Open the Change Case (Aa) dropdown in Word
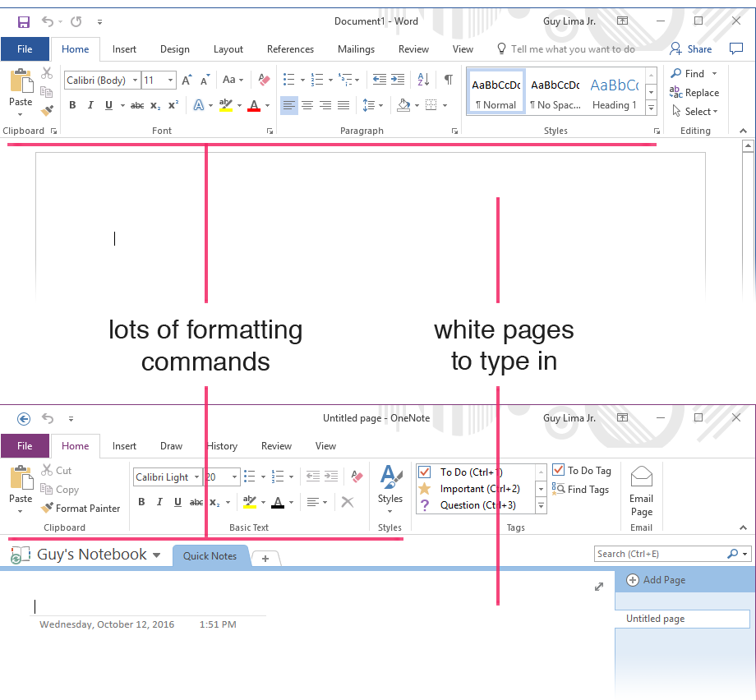Image resolution: width=756 pixels, height=700 pixels. [x=233, y=80]
